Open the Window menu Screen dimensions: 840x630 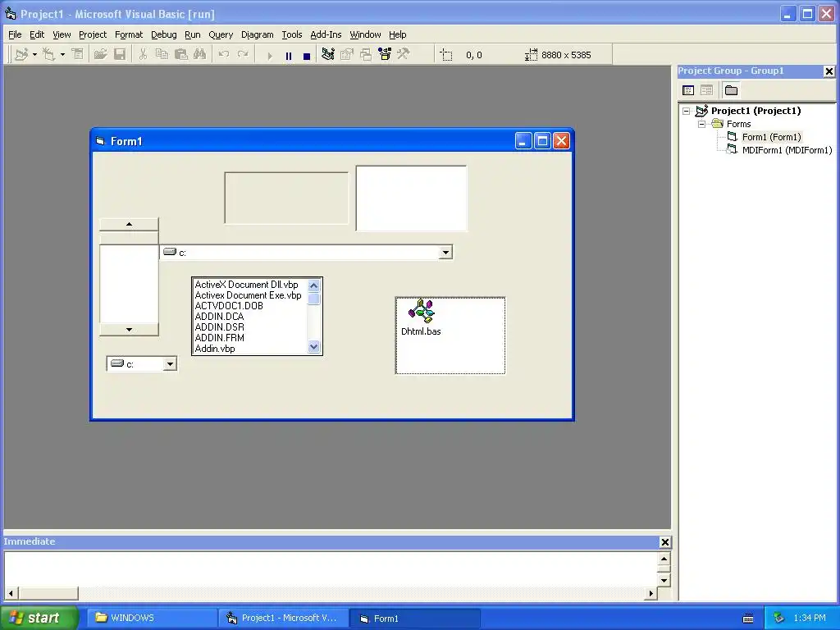[365, 34]
